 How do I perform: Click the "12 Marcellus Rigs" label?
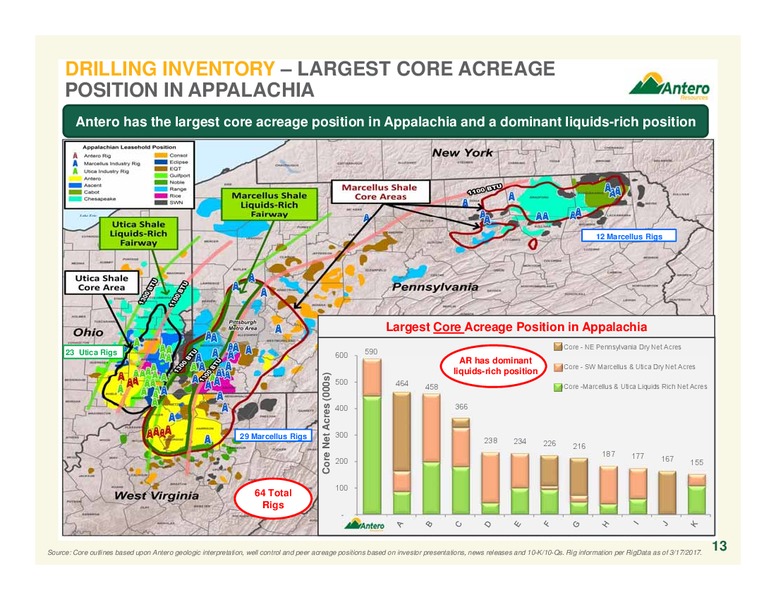(x=629, y=236)
